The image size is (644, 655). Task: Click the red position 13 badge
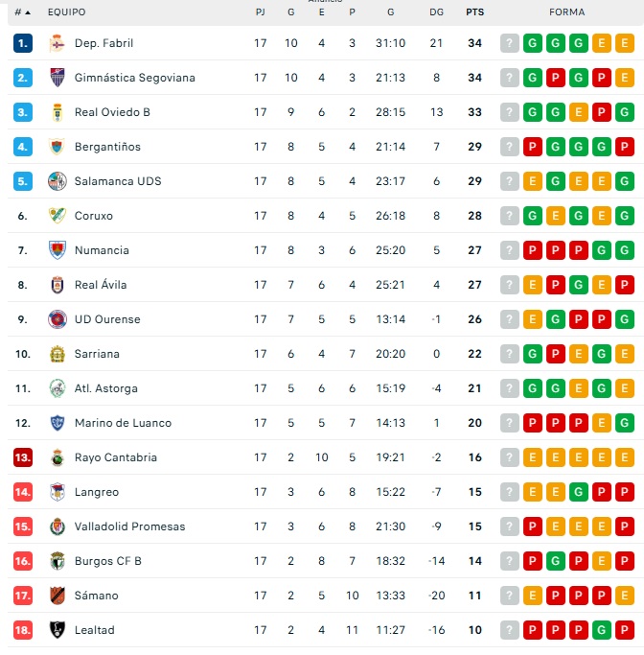point(23,457)
